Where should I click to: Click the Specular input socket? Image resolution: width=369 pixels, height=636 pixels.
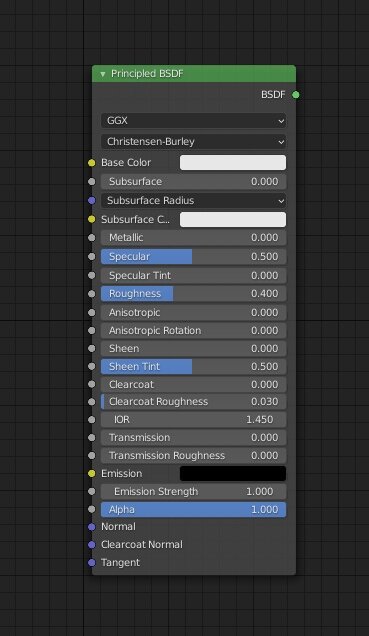tap(92, 256)
